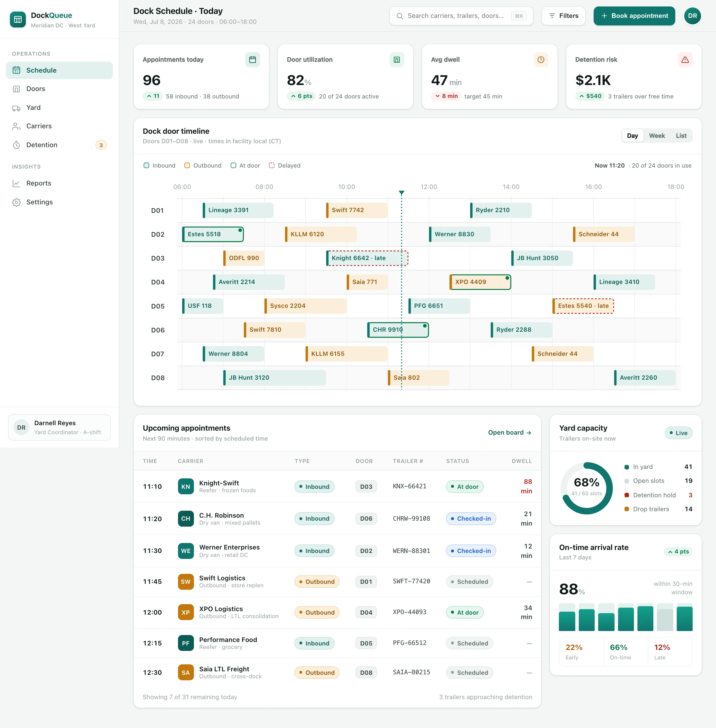716x728 pixels.
Task: Click the Detention badge showing 3
Action: pyautogui.click(x=101, y=145)
